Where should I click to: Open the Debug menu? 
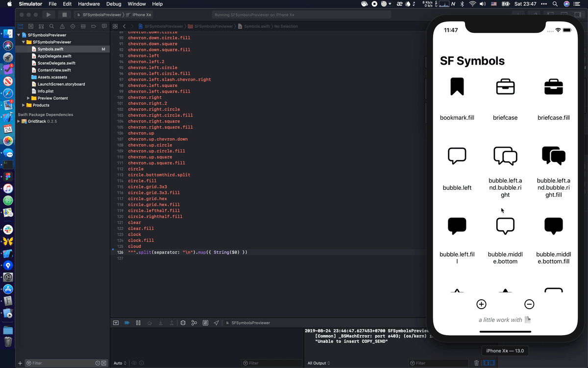114,4
